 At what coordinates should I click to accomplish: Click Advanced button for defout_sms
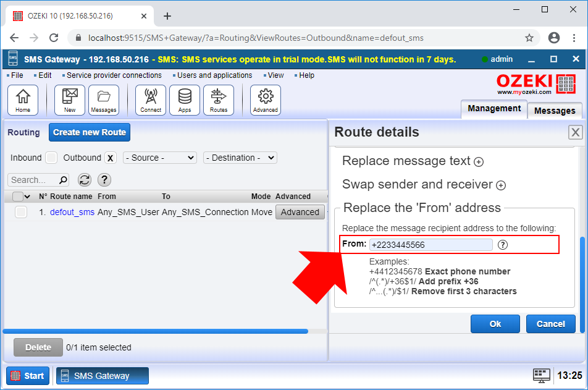click(300, 212)
